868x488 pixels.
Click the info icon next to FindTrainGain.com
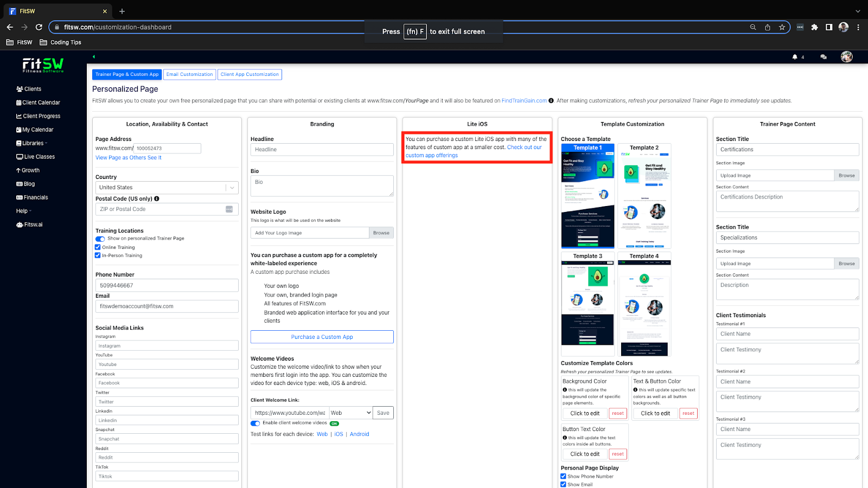551,101
